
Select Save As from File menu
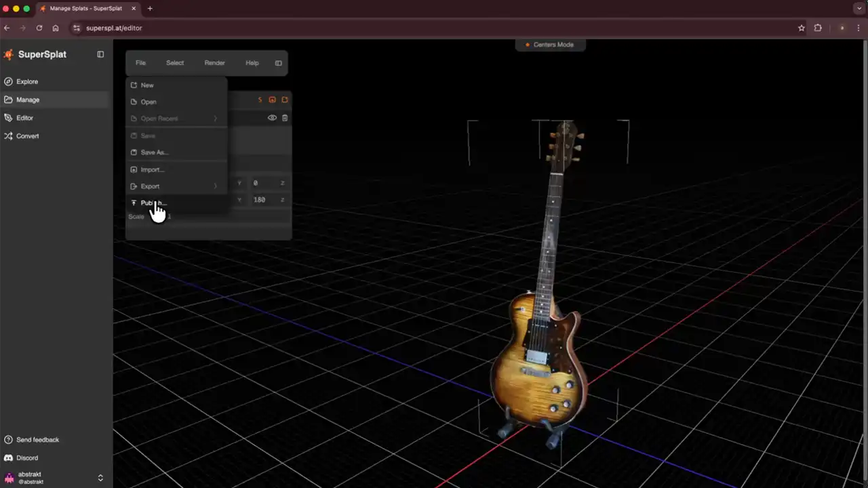(x=154, y=152)
